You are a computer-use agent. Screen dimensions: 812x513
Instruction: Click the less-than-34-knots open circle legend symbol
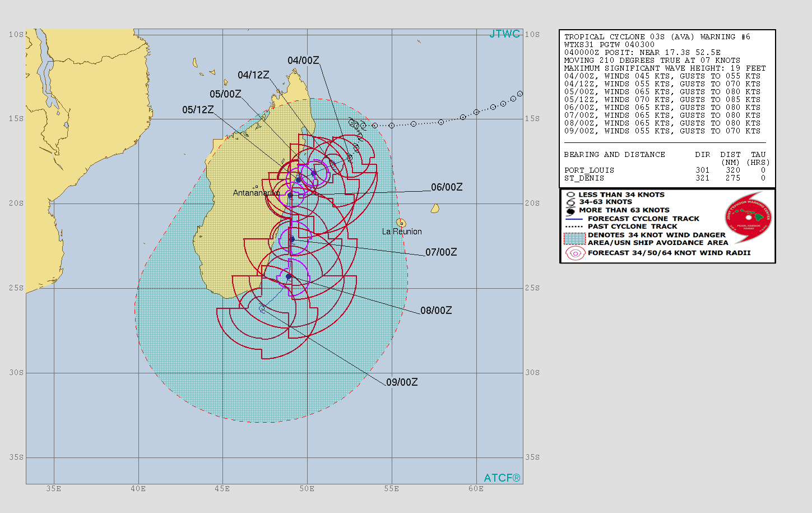570,195
